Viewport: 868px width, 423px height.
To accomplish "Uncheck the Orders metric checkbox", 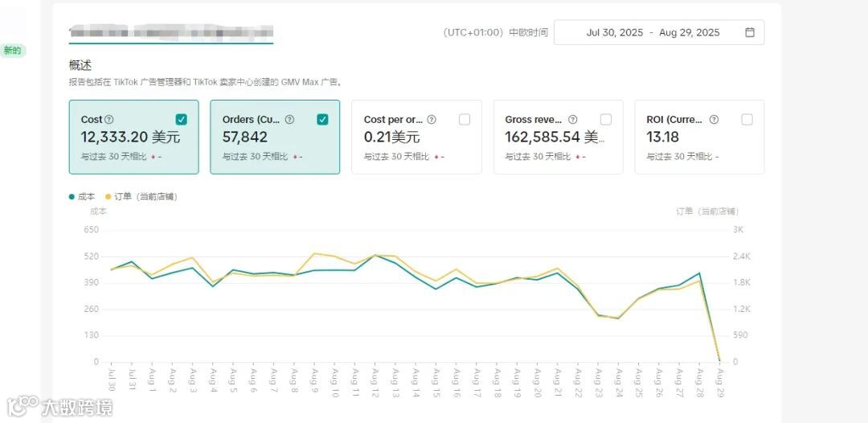I will point(323,119).
